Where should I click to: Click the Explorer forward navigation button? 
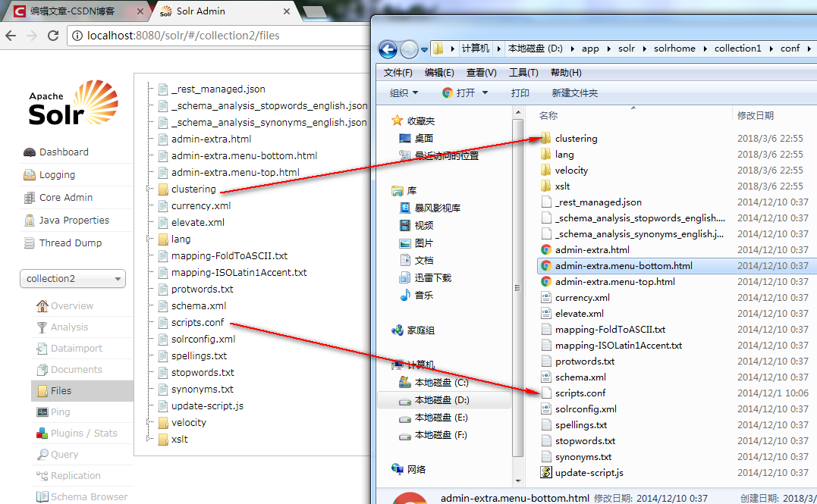click(x=409, y=49)
